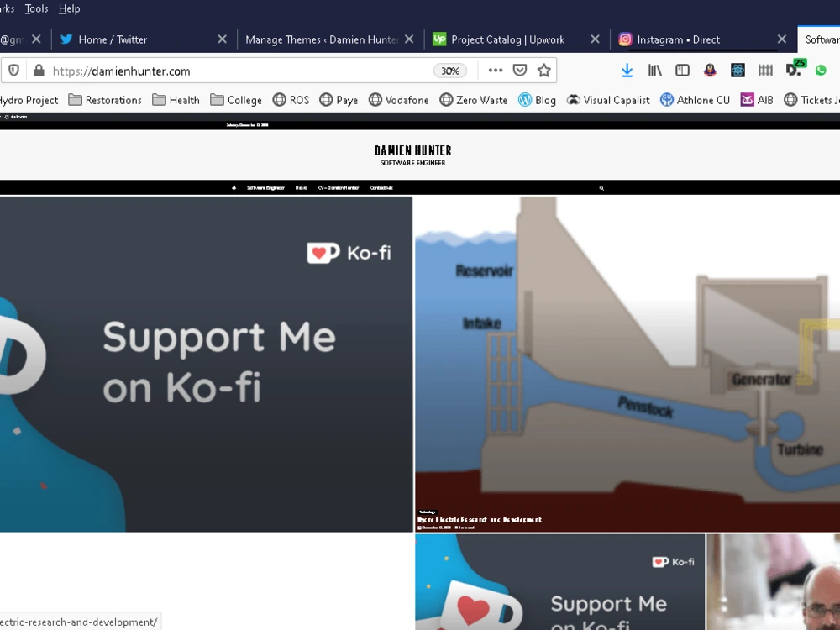Click the home icon in site navigation
The image size is (840, 630).
234,188
